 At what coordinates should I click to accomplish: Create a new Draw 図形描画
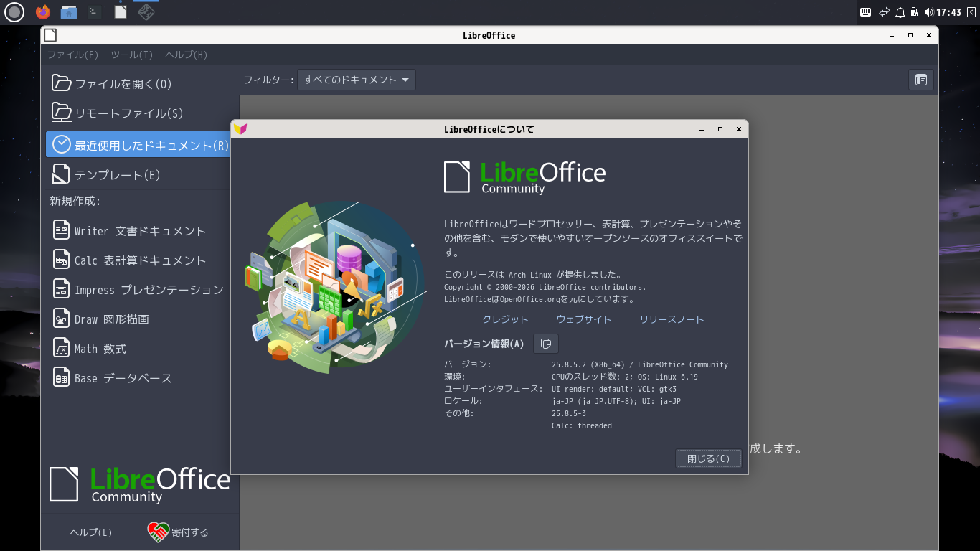138,319
